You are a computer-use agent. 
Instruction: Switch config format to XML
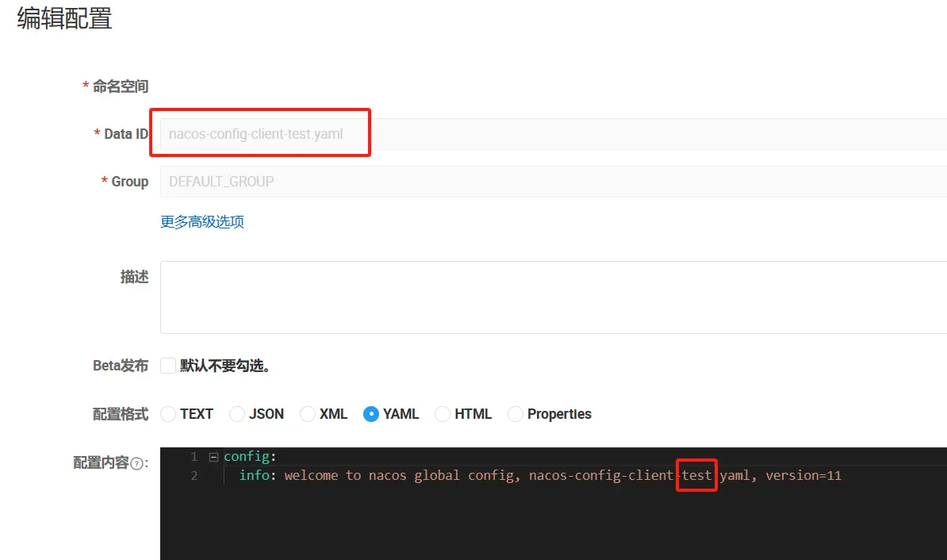tap(308, 414)
